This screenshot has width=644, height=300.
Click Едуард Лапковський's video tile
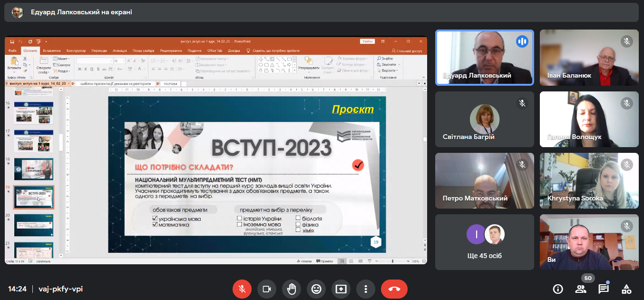pyautogui.click(x=485, y=58)
